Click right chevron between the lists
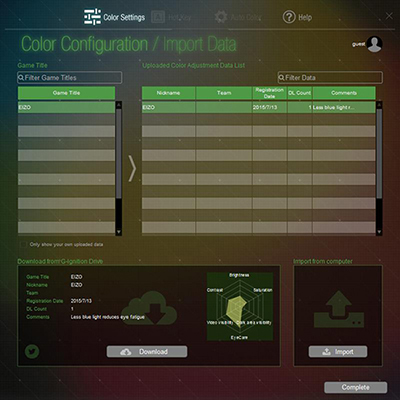Image resolution: width=400 pixels, height=400 pixels. coord(132,169)
